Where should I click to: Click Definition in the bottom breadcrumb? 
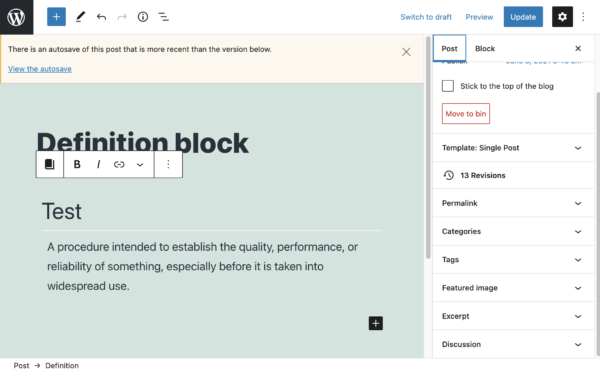click(x=62, y=365)
